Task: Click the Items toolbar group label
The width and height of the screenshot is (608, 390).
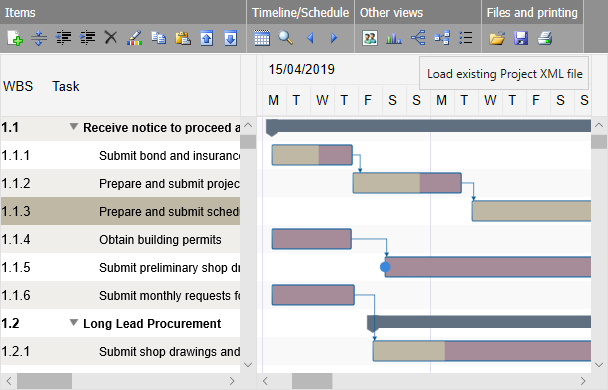Action: tap(20, 13)
